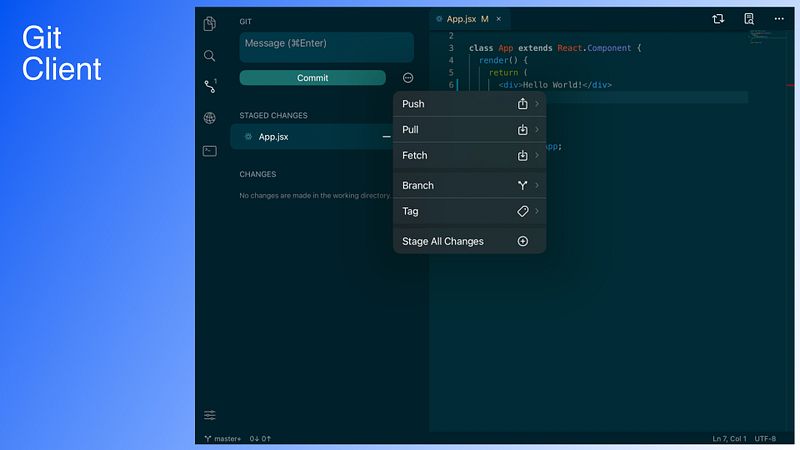The image size is (800, 450).
Task: Click the GIT panel title
Action: [245, 21]
